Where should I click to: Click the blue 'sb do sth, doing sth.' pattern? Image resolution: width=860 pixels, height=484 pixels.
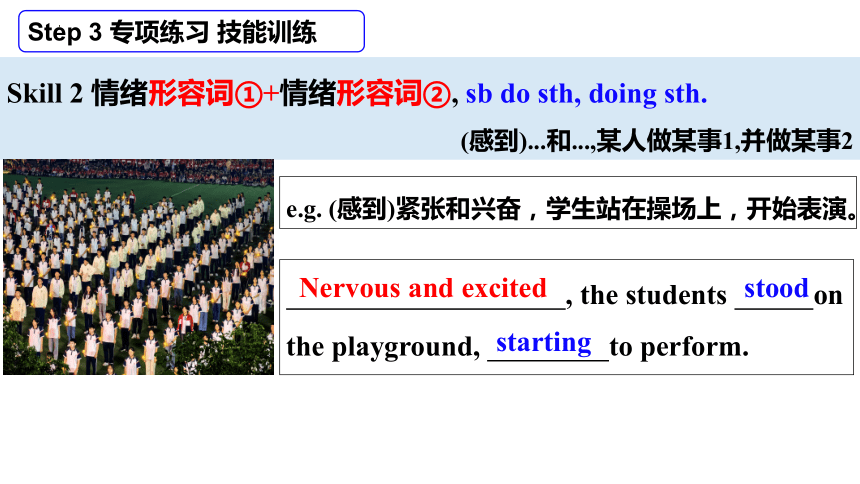coord(586,94)
